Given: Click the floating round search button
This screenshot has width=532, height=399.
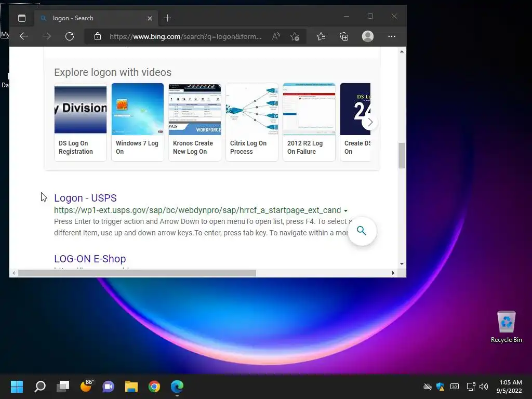Looking at the screenshot, I should tap(362, 231).
